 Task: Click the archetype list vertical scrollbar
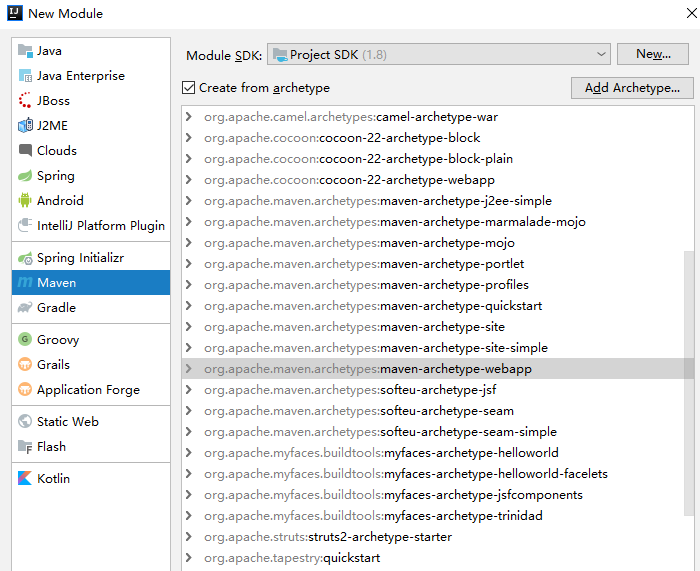[x=688, y=380]
